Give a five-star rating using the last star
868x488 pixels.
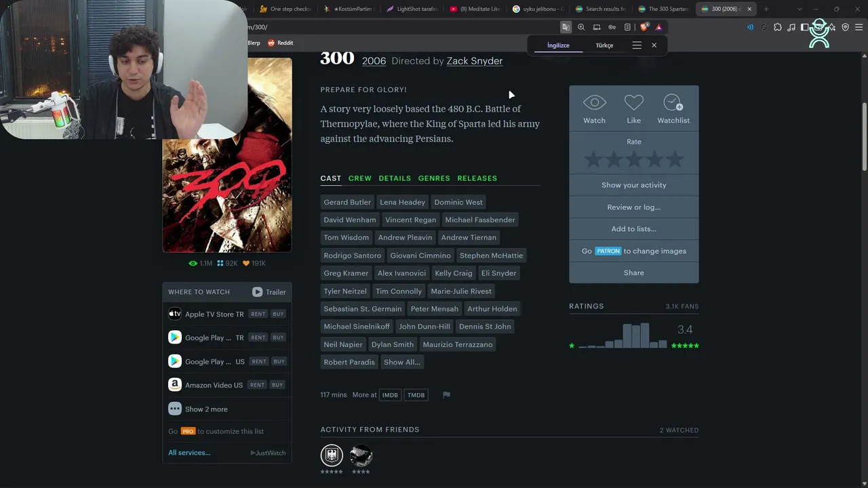coord(675,159)
